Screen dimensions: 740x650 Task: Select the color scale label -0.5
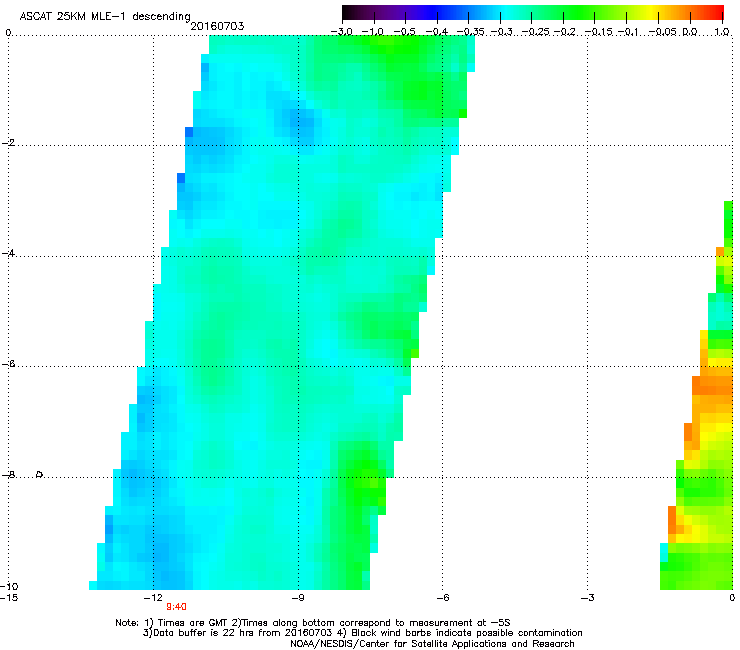[x=404, y=32]
